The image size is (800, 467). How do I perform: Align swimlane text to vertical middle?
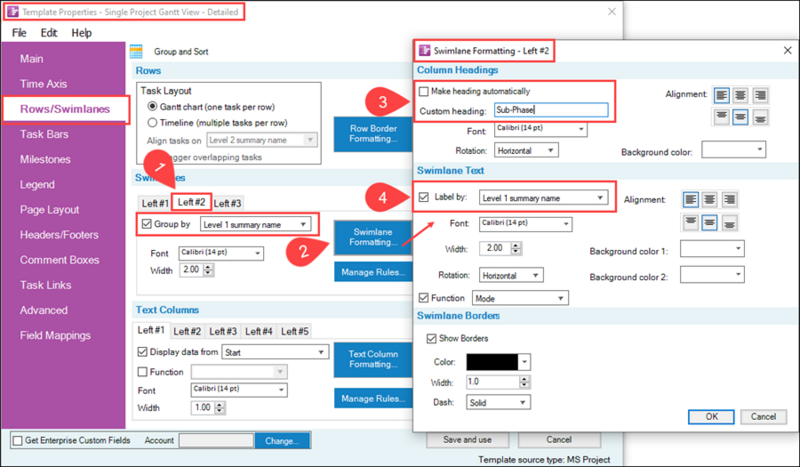[710, 223]
